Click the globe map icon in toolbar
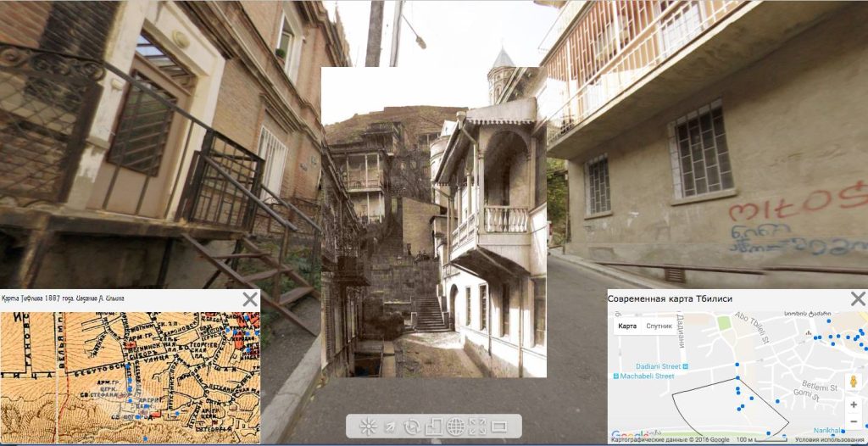Screen dimensions: 868x446 point(455,426)
